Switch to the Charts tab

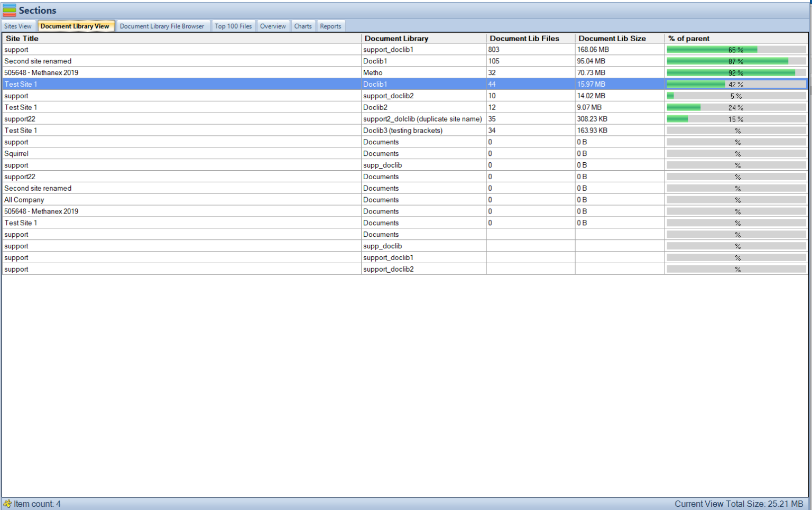pyautogui.click(x=303, y=25)
